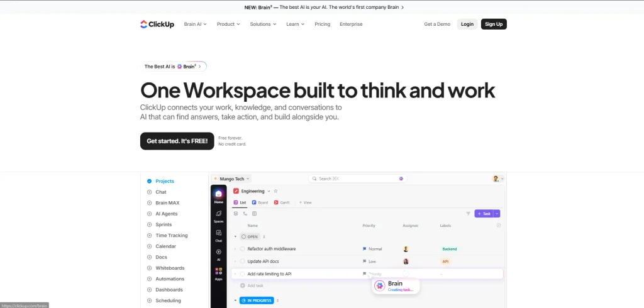
Task: Click the plus icon beside Whiteboards
Action: (x=149, y=268)
